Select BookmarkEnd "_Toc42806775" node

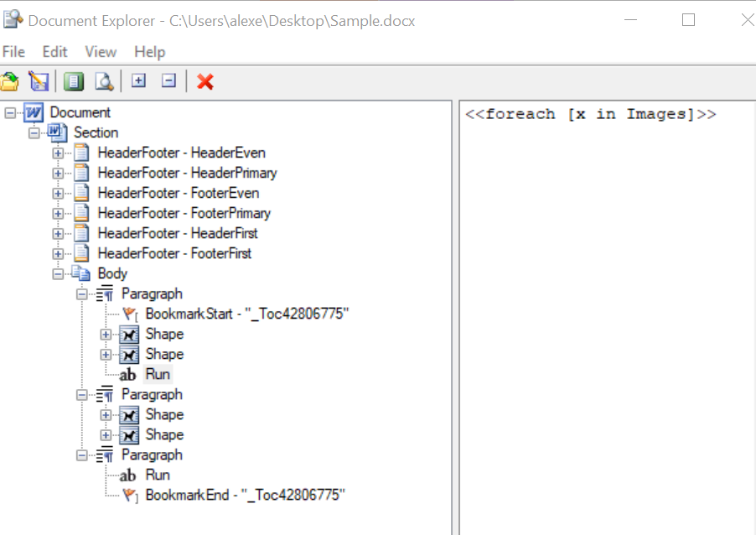pos(245,496)
